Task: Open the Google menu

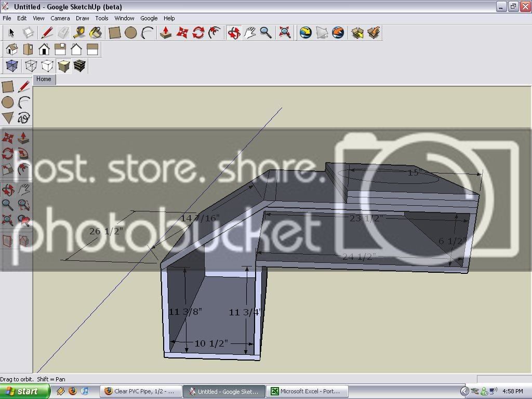Action: click(149, 18)
